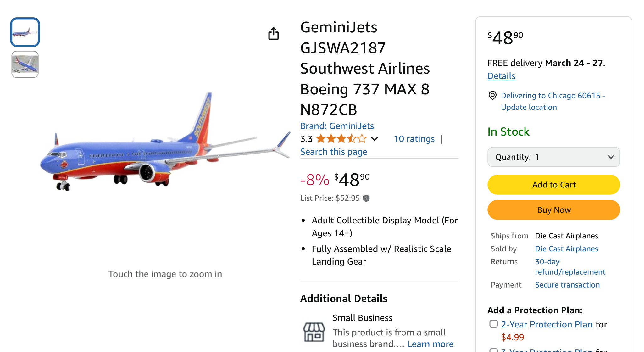The image size is (644, 352).
Task: Open the 10 ratings link
Action: point(414,139)
